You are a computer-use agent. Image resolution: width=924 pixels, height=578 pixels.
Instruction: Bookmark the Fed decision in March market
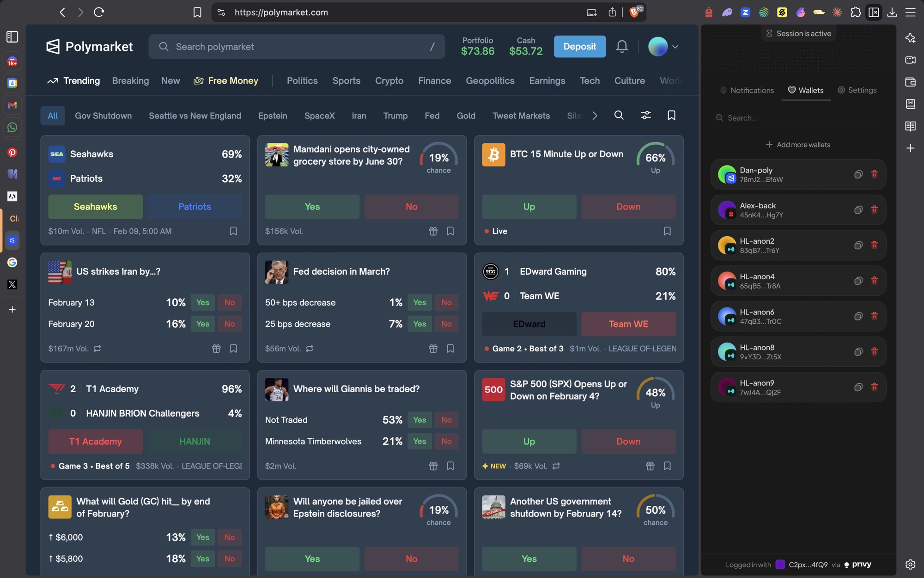[x=450, y=348]
